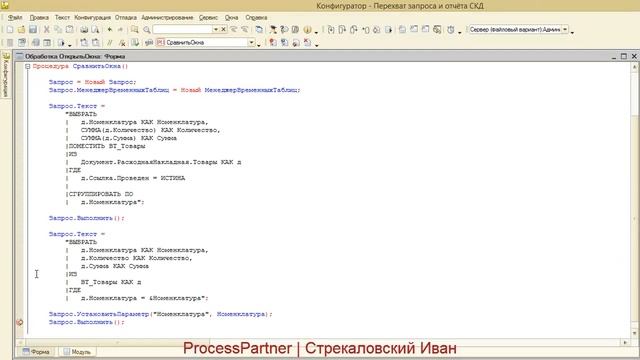Image resolution: width=640 pixels, height=360 pixels.
Task: Clear search field with X button
Action: coord(223,29)
